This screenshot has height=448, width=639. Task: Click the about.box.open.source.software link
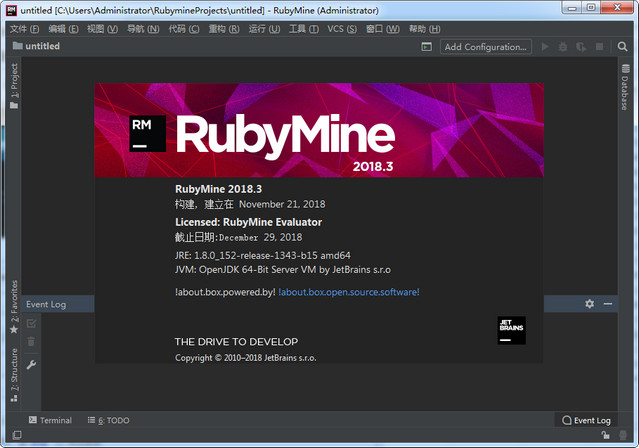[x=349, y=292]
